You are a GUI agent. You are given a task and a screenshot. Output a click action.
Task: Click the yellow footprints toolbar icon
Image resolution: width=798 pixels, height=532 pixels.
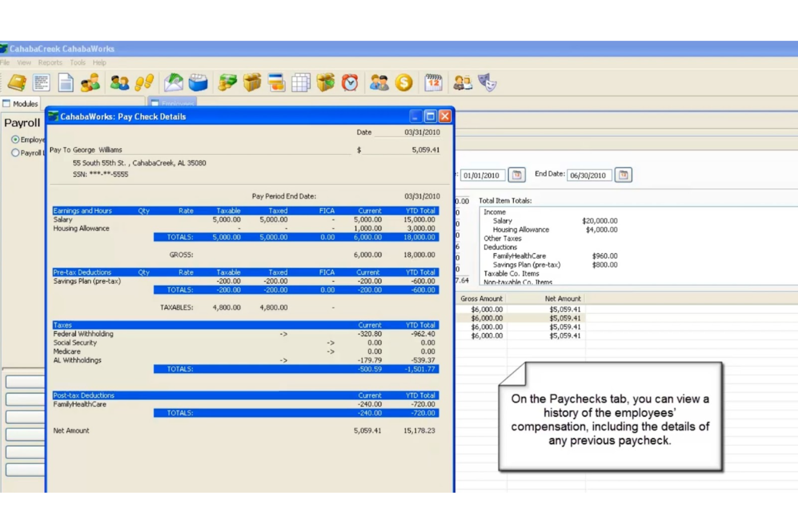pos(145,82)
